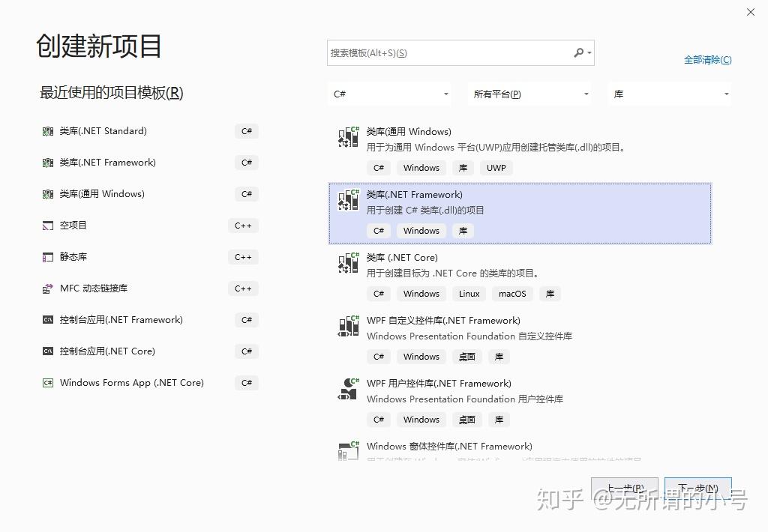Click the MFC 动态链接库 template icon

(46, 288)
